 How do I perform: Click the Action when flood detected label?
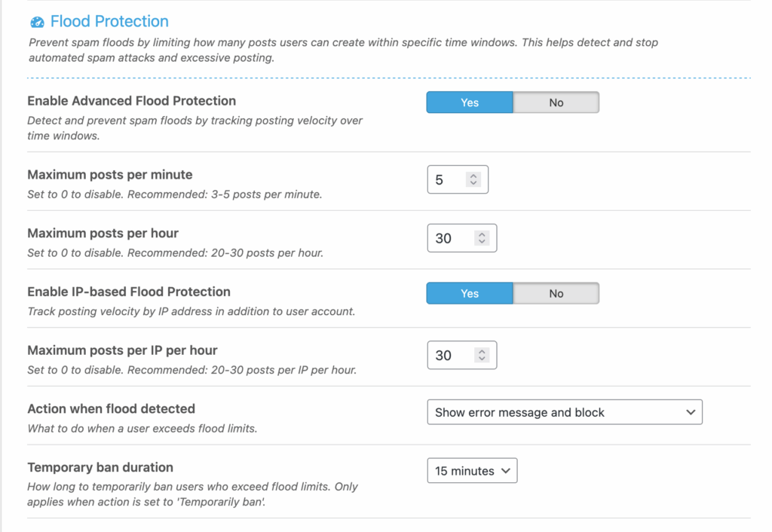[111, 408]
